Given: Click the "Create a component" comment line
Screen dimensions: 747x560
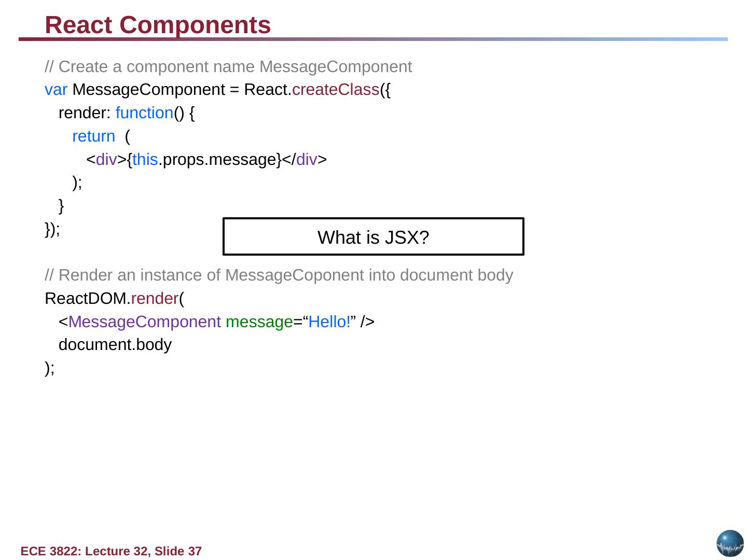Looking at the screenshot, I should click(x=228, y=67).
